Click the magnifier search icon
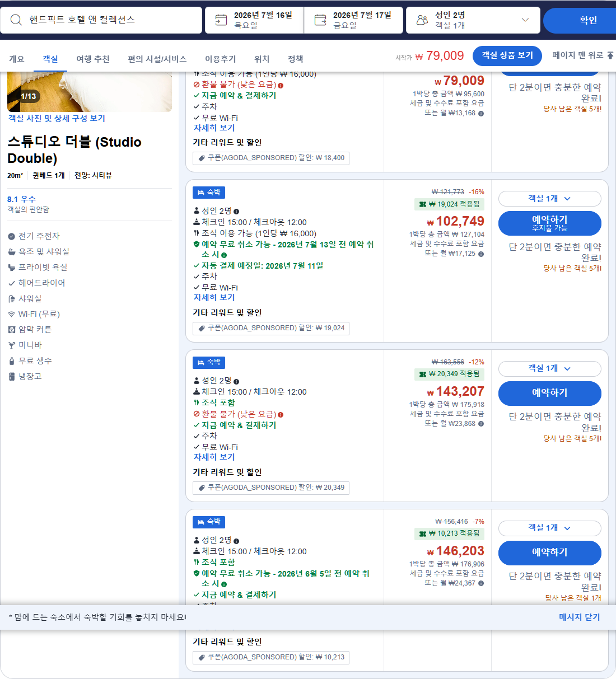Viewport: 616px width, 679px height. pos(16,20)
